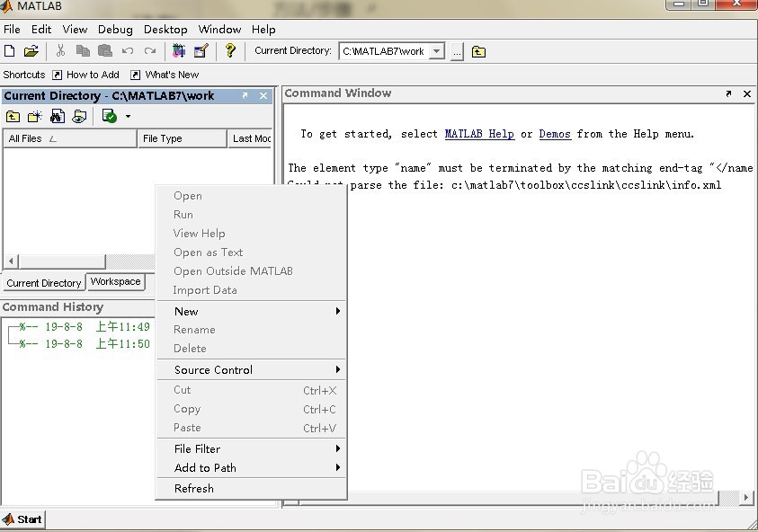Click the browse for folder ellipsis button
The height and width of the screenshot is (532, 758).
tap(457, 51)
